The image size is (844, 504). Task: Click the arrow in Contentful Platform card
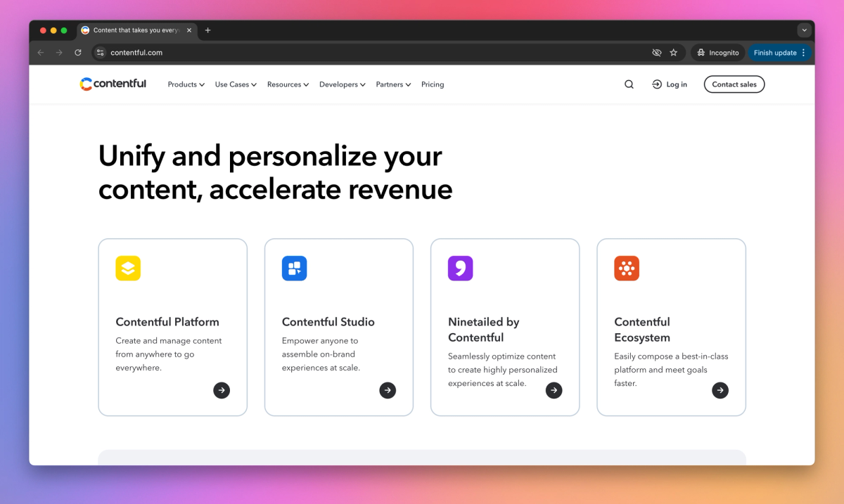222,390
